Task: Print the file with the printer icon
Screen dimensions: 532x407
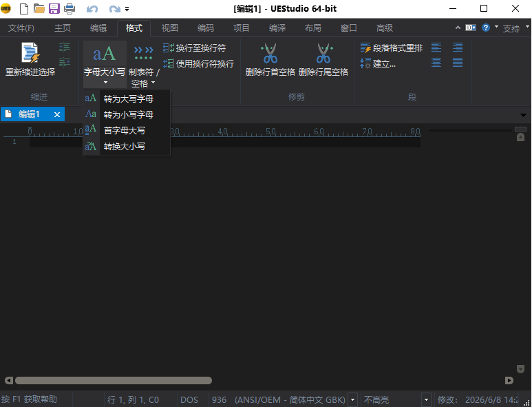Action: [x=70, y=8]
